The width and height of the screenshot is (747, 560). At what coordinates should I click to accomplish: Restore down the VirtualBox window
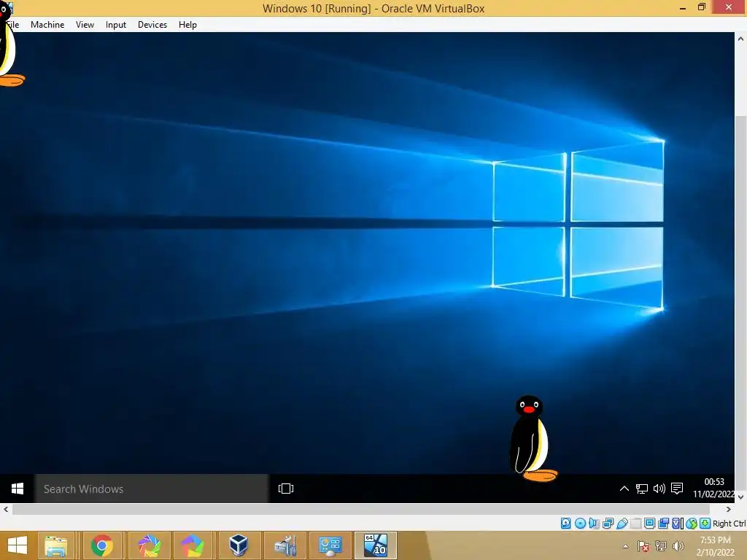(701, 7)
